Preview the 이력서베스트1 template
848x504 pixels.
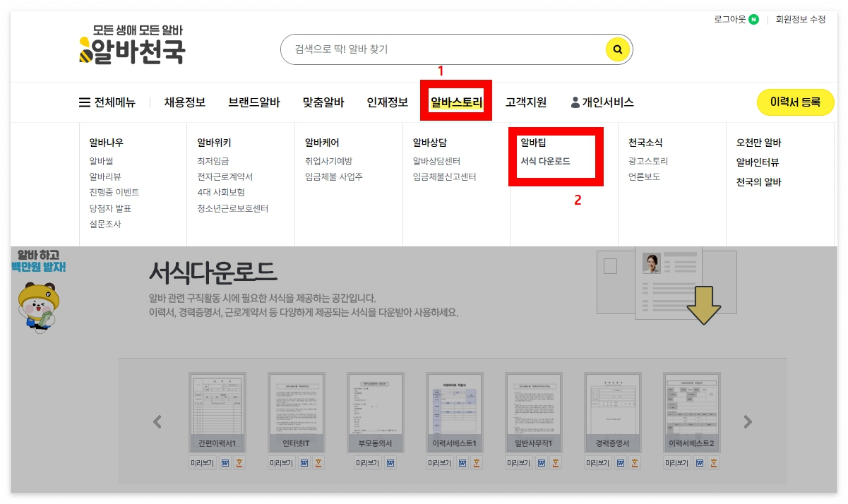click(x=439, y=463)
